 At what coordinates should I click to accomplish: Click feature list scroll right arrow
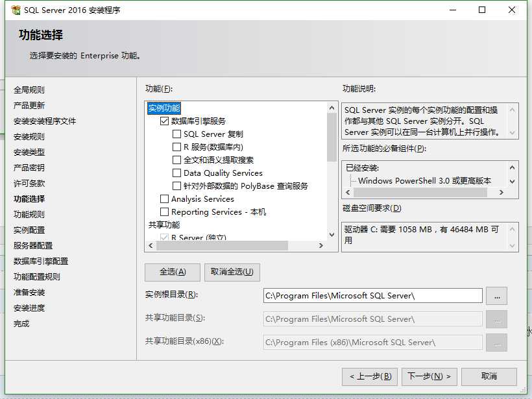[x=321, y=245]
